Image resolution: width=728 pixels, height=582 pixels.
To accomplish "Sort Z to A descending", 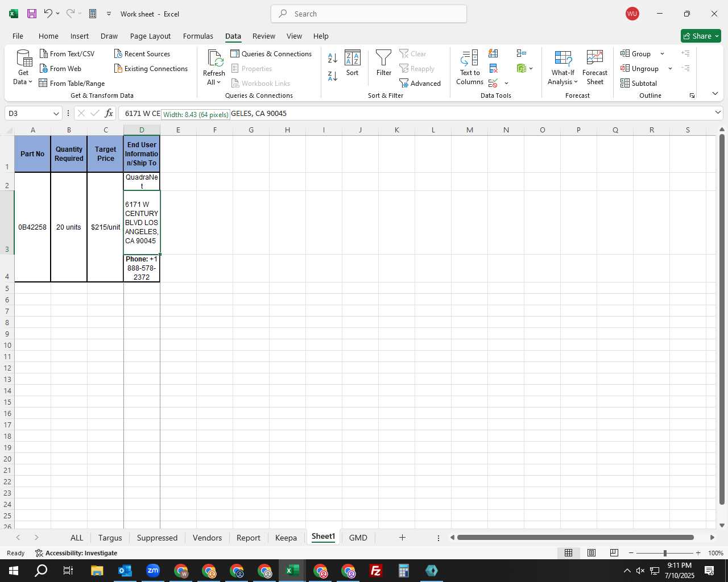I will coord(333,76).
